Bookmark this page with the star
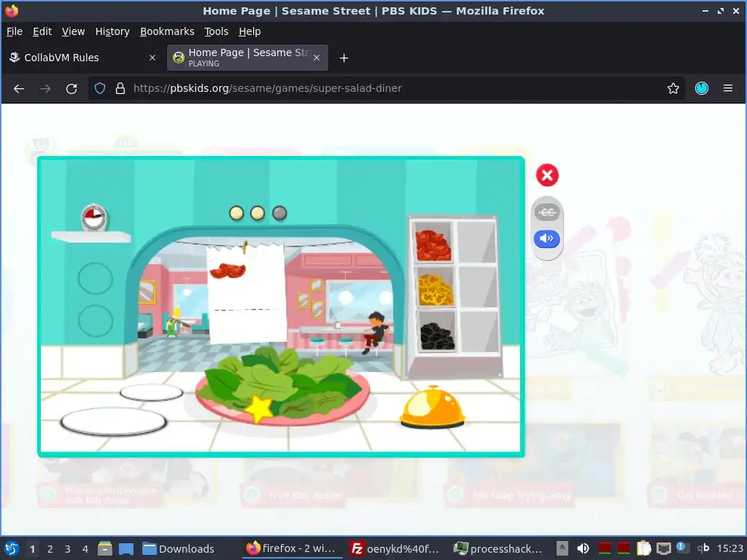 pyautogui.click(x=673, y=88)
